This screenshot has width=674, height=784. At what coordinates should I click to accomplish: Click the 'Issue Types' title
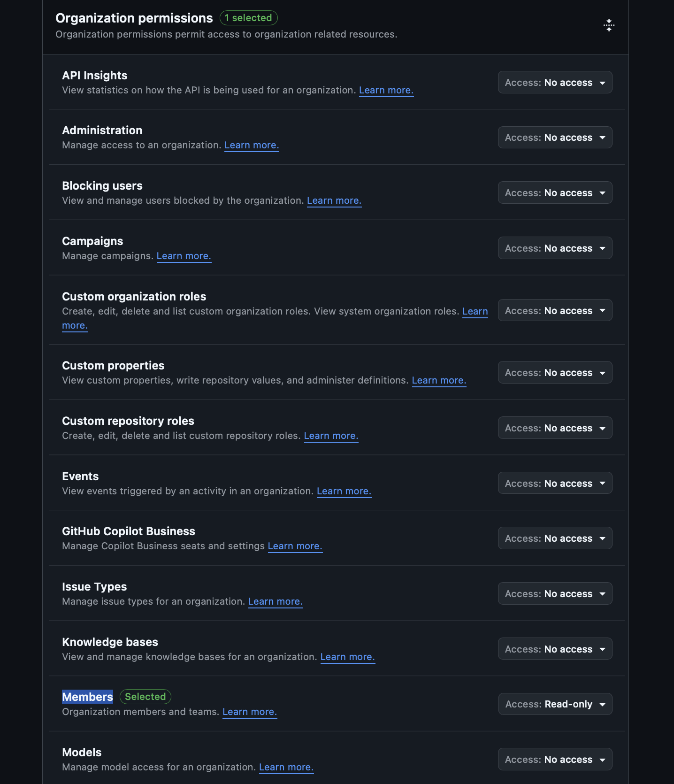[x=94, y=587]
